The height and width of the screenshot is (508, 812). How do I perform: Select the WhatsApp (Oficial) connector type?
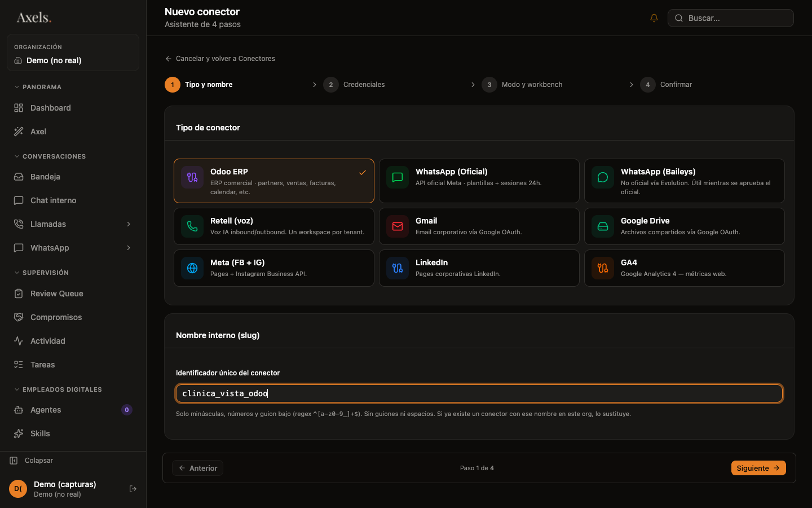tap(479, 181)
